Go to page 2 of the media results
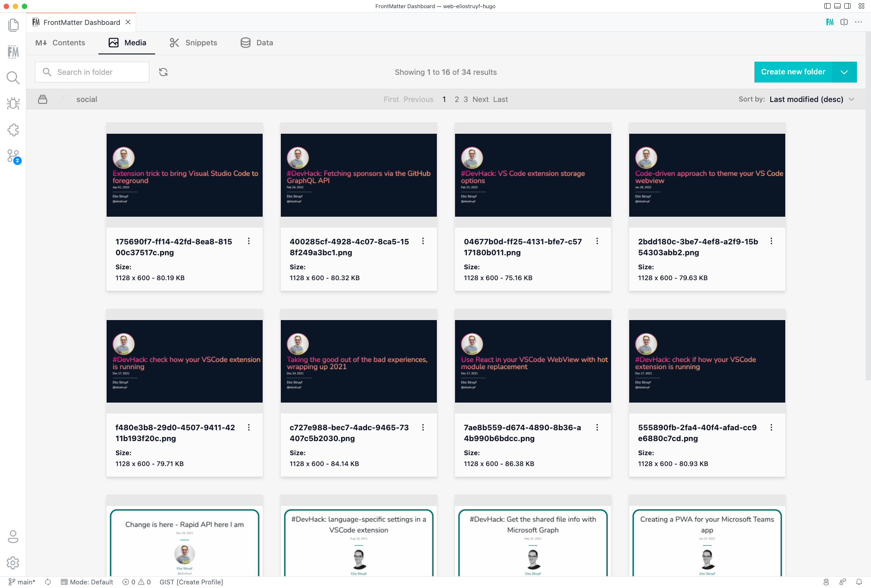The height and width of the screenshot is (588, 871). point(456,99)
